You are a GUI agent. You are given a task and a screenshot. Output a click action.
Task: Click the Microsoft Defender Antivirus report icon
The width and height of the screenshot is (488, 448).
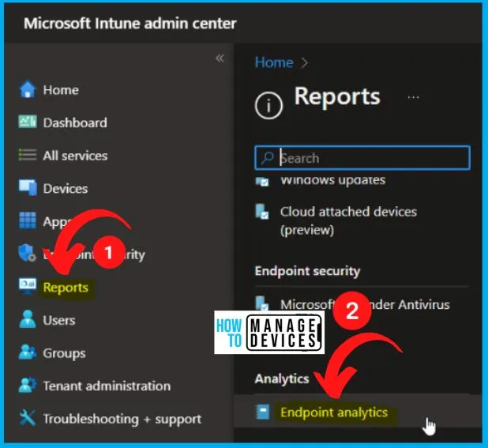click(x=262, y=303)
